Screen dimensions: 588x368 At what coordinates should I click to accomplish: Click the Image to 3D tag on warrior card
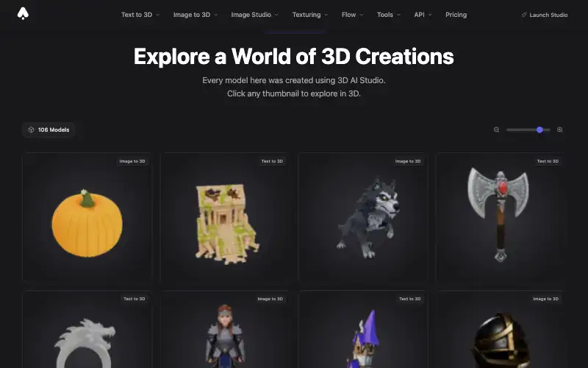(x=270, y=299)
